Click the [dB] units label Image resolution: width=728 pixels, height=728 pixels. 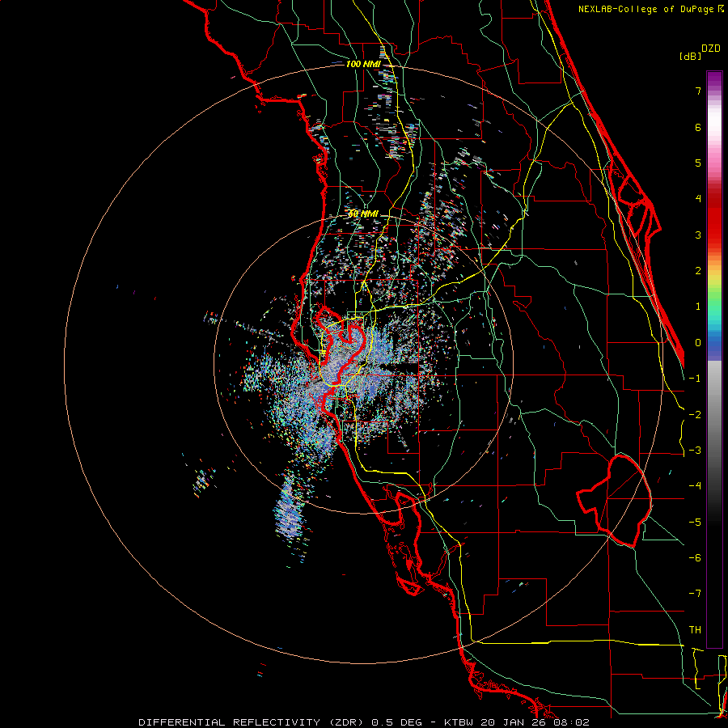tap(690, 57)
